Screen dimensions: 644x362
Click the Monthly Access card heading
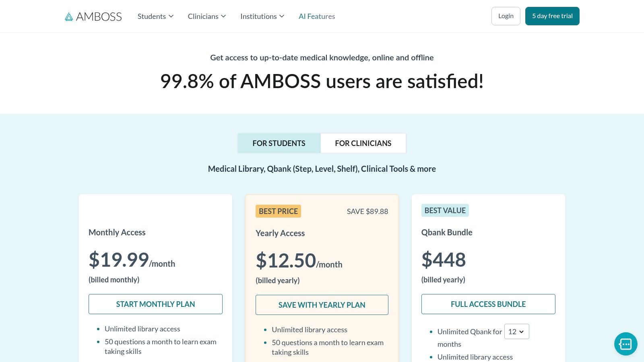[x=117, y=232]
